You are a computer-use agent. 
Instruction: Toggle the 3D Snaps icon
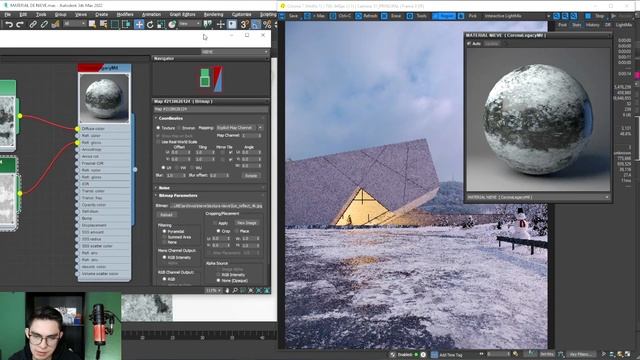244,24
